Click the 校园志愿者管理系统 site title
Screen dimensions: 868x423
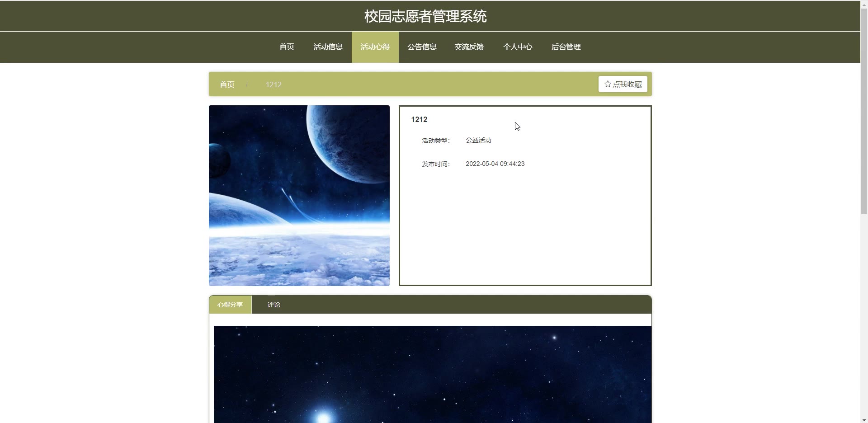click(425, 16)
